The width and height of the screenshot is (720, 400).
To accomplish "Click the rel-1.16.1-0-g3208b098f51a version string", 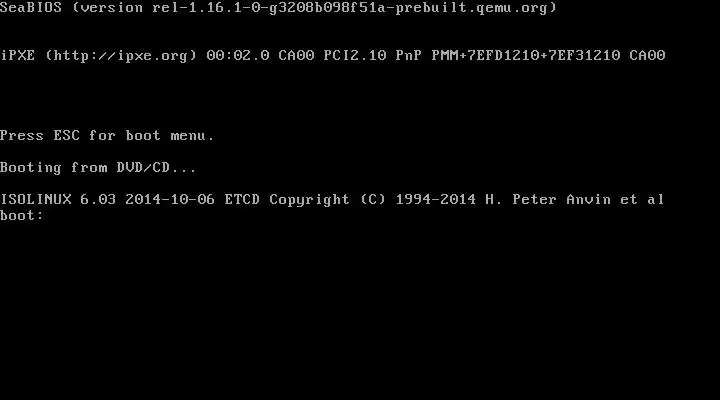I will click(269, 8).
